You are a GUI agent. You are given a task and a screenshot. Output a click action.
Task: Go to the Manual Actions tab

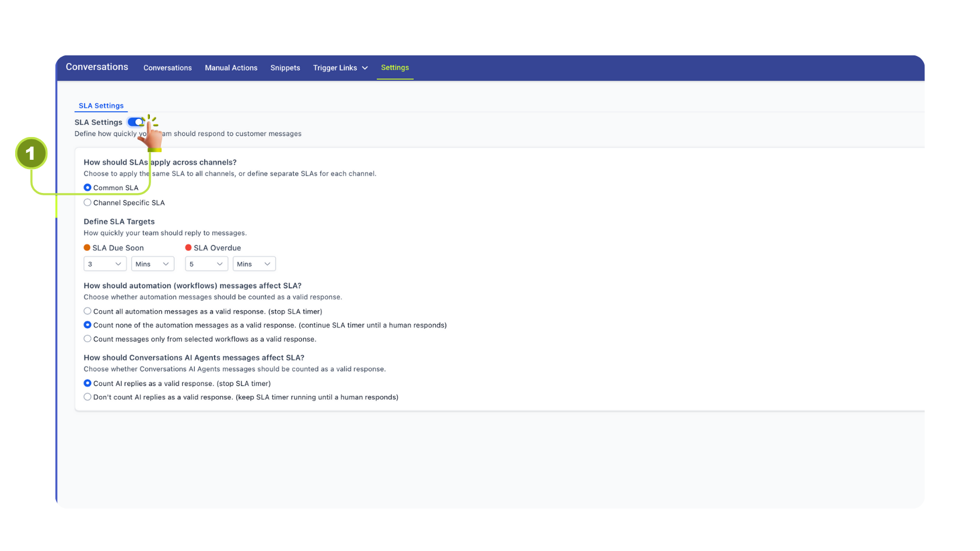pos(231,68)
